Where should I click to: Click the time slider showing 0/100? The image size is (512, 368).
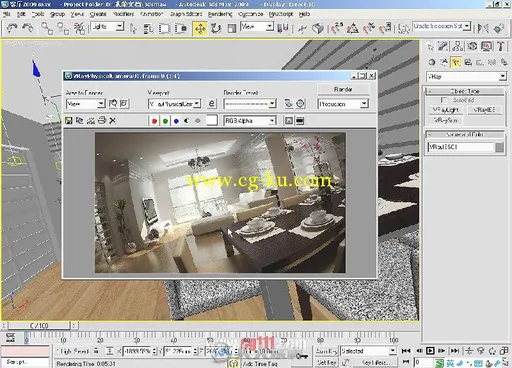coord(39,325)
